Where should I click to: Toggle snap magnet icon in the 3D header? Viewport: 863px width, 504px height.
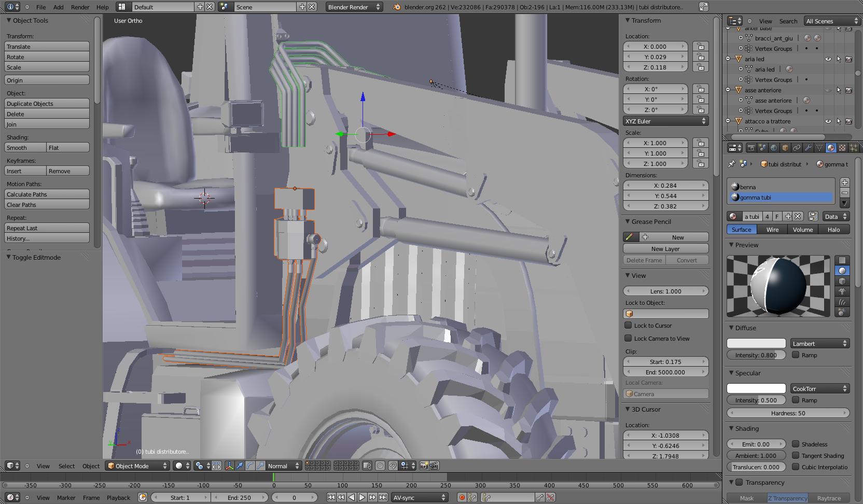tap(393, 466)
